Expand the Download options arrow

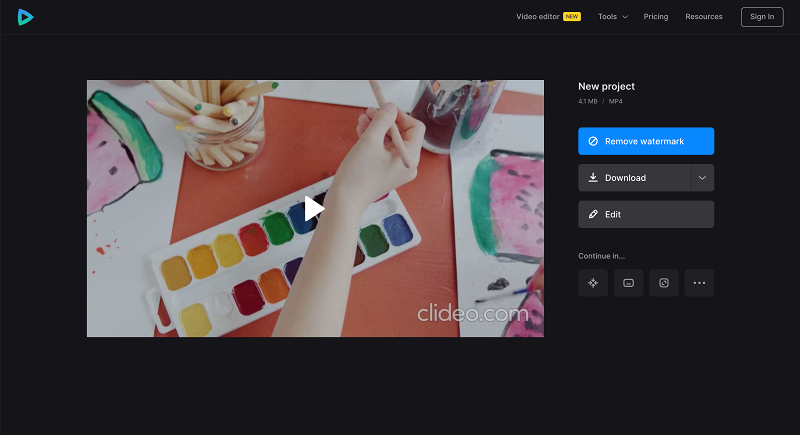(703, 178)
